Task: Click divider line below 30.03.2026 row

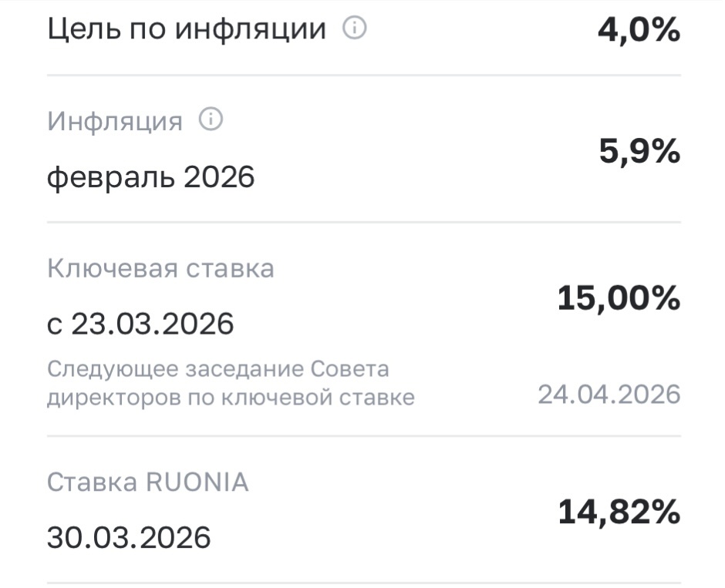Action: (363, 582)
